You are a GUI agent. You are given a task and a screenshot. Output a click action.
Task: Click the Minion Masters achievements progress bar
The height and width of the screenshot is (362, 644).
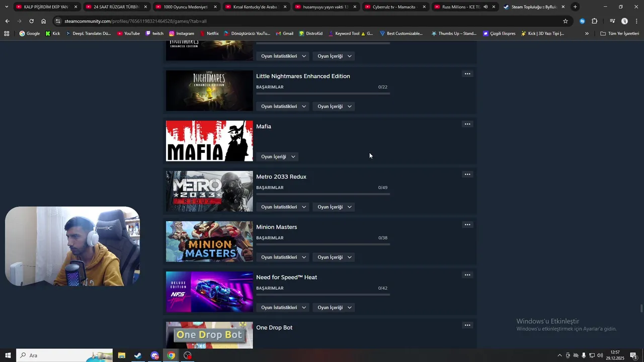pos(323,244)
